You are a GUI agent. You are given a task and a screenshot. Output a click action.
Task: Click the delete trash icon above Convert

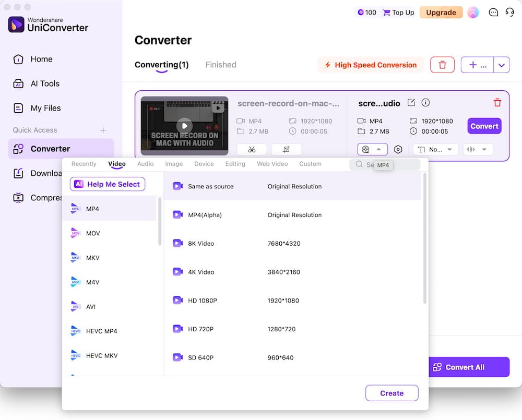pyautogui.click(x=497, y=102)
